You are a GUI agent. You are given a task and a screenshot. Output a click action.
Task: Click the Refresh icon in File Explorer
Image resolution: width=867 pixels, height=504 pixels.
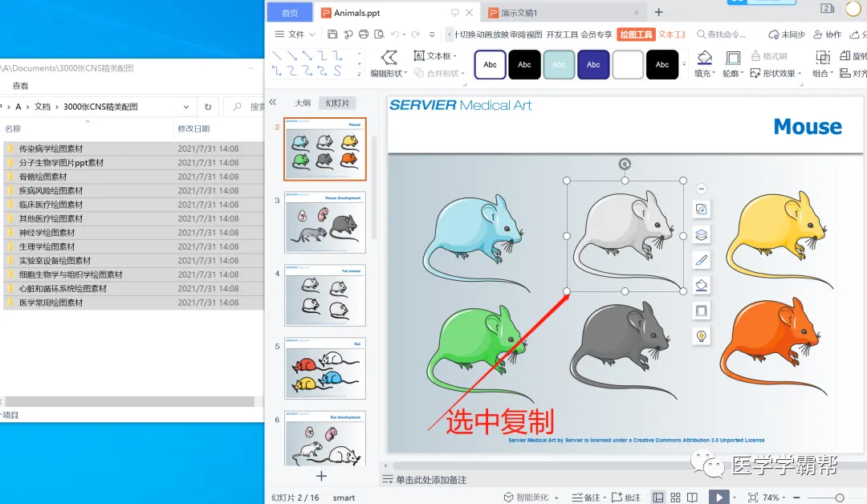(x=208, y=107)
